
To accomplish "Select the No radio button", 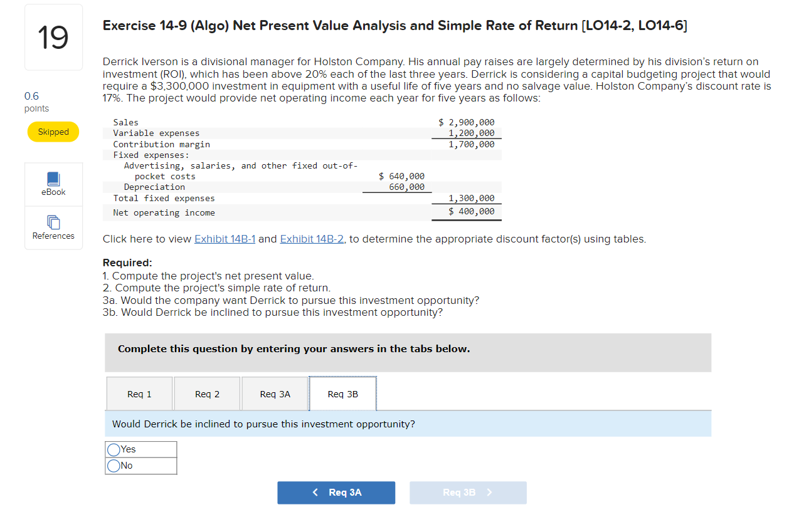I will click(114, 466).
